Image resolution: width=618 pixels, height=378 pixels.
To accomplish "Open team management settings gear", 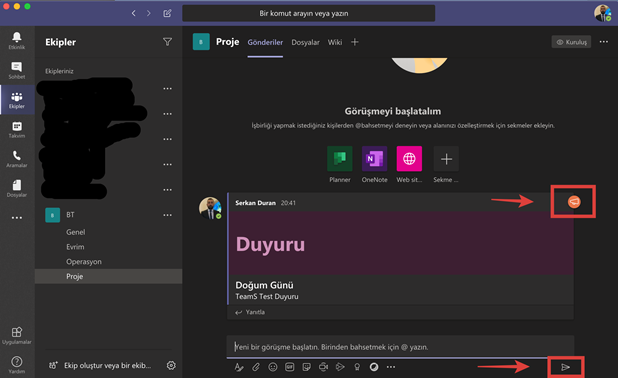I will [171, 365].
